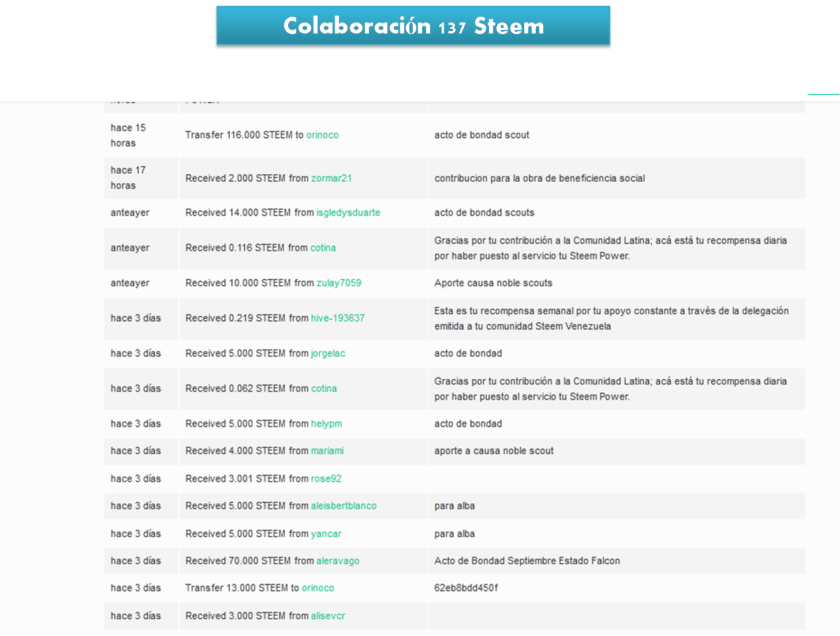This screenshot has height=636, width=840.
Task: Click memo "Acto de Bondad Septiembre Estado Falcon"
Action: coord(527,561)
